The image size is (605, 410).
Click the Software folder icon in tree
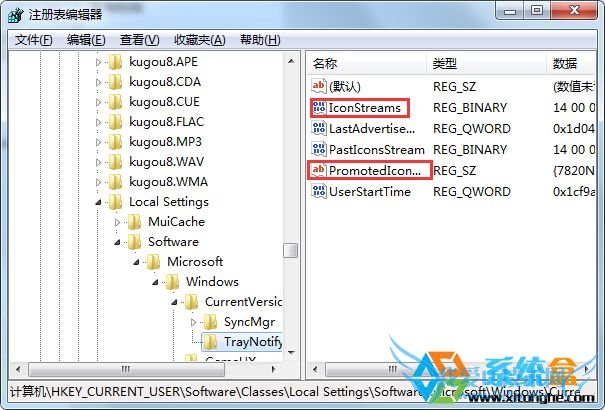coord(134,242)
